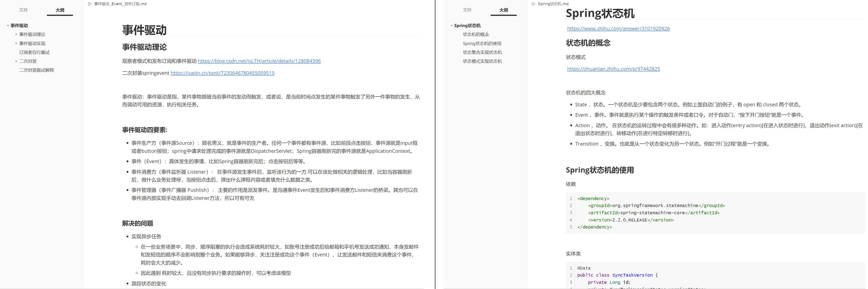Jump to 订阅者自行重试 in outline
The image size is (868, 289).
(x=34, y=52)
